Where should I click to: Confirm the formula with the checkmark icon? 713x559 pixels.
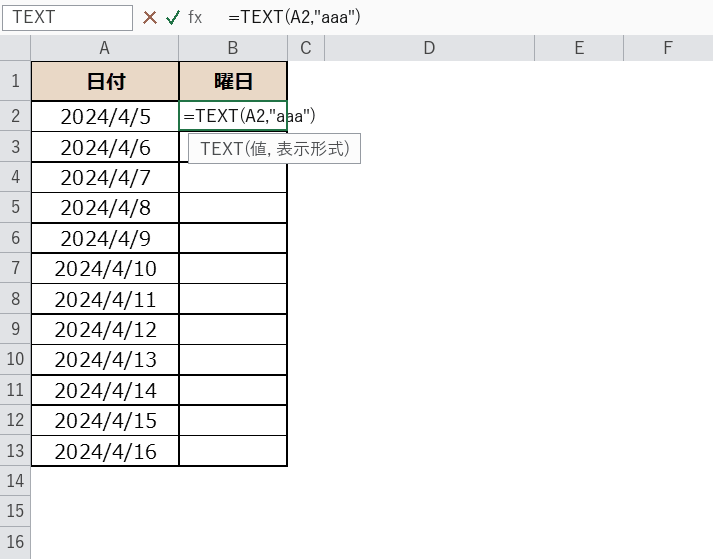click(173, 18)
